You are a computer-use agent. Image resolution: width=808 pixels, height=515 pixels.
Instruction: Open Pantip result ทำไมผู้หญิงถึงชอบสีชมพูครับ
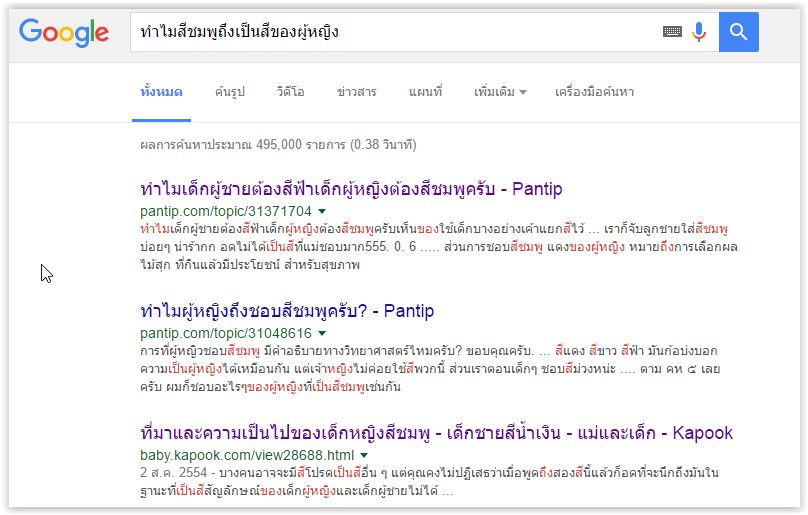coord(287,311)
